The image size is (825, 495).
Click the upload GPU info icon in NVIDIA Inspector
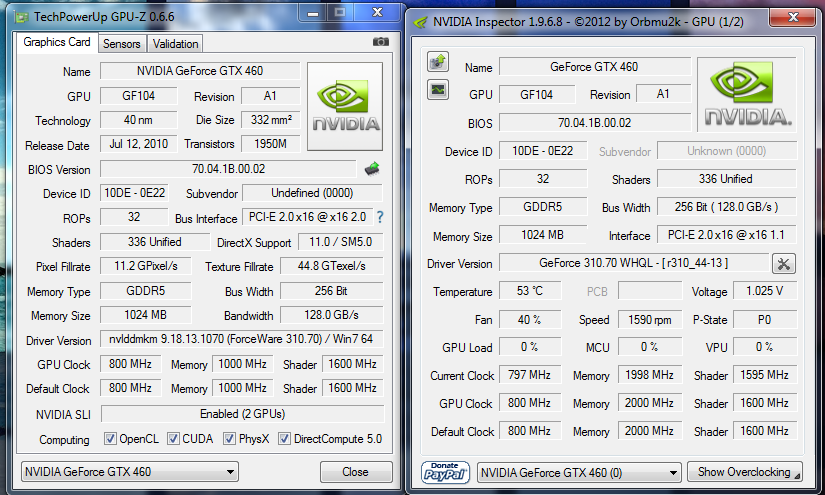(438, 62)
